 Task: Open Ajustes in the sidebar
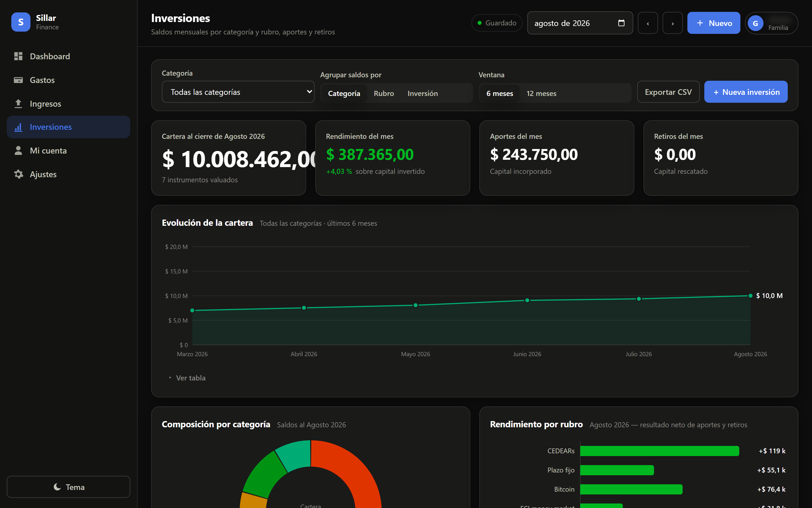pyautogui.click(x=69, y=174)
